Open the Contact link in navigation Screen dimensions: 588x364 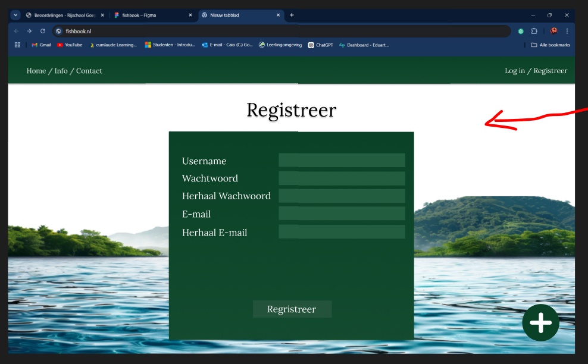point(89,71)
